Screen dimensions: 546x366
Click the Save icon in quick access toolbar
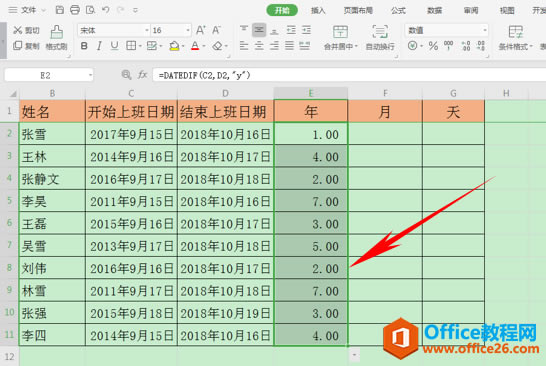tap(60, 10)
